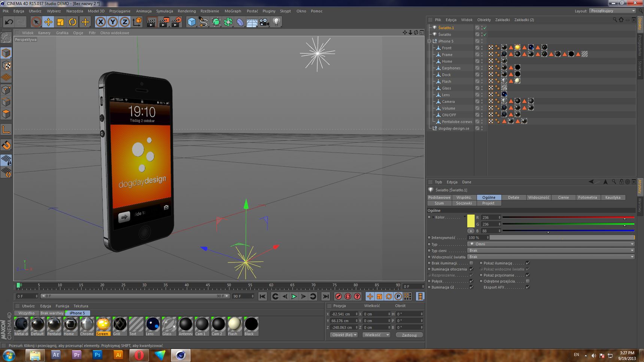This screenshot has height=362, width=644.
Task: Adjust the Intensywność slider bar
Action: click(562, 237)
